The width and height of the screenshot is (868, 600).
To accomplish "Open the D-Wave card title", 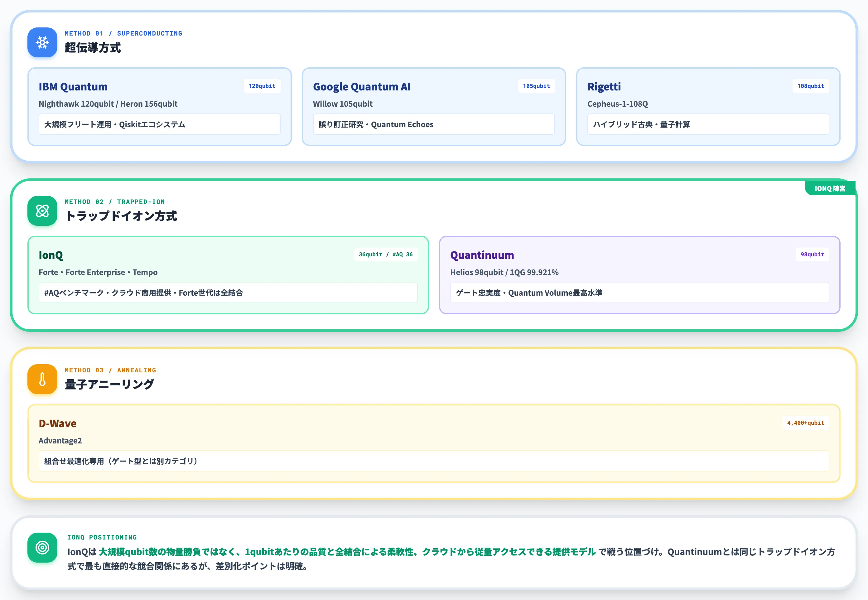I will 57,423.
